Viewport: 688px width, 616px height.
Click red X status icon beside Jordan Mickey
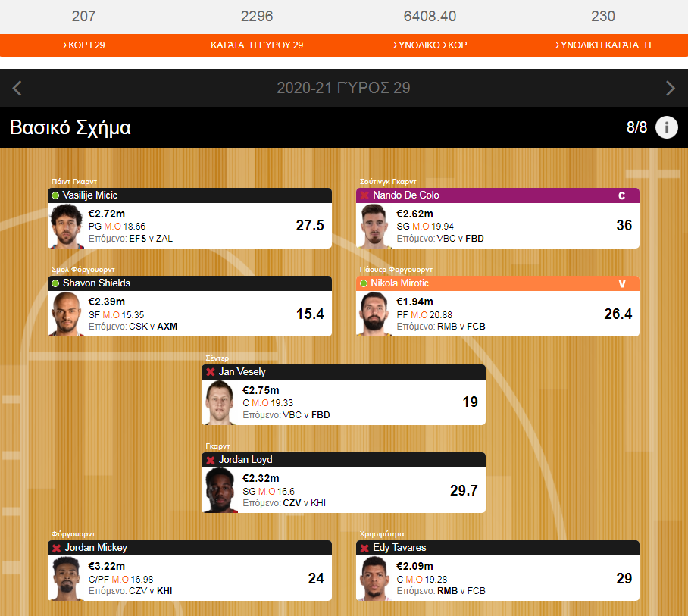(x=56, y=548)
